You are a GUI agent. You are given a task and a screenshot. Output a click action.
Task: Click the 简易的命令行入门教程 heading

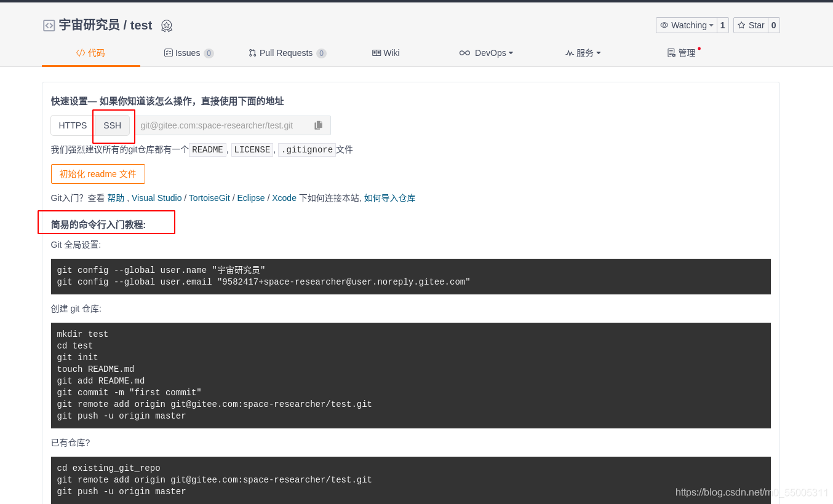98,225
